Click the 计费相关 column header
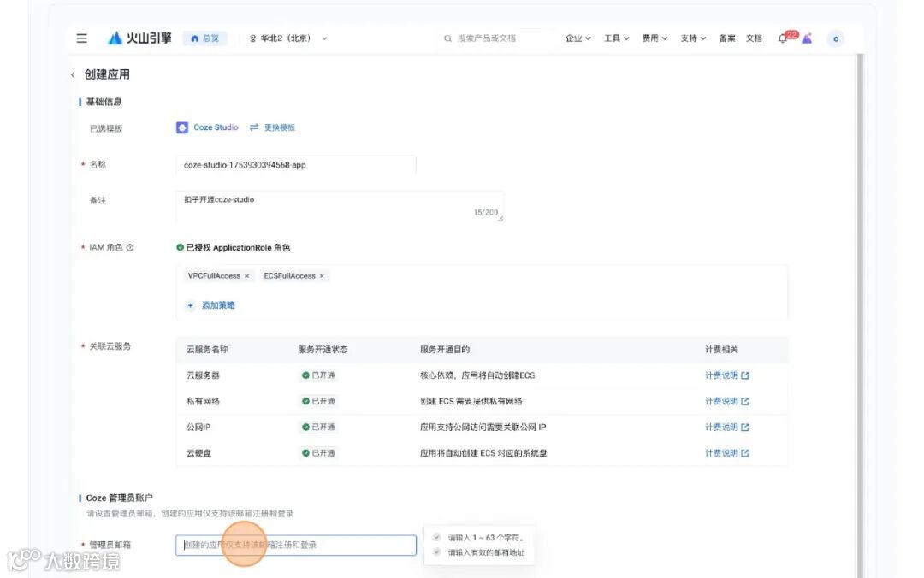This screenshot has height=578, width=924. pyautogui.click(x=721, y=350)
